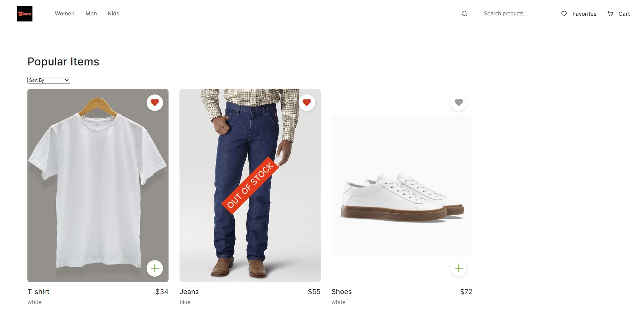Click the Store logo icon
Screen dimensions: 644x329
(x=25, y=14)
